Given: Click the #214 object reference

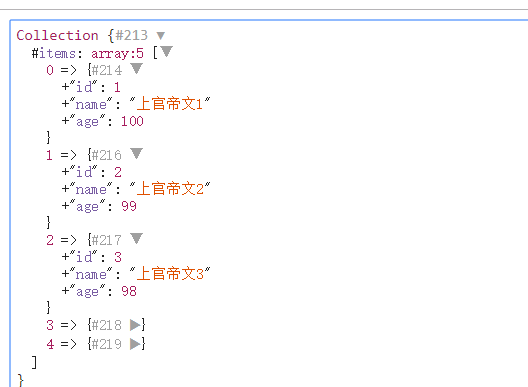Looking at the screenshot, I should 107,70.
